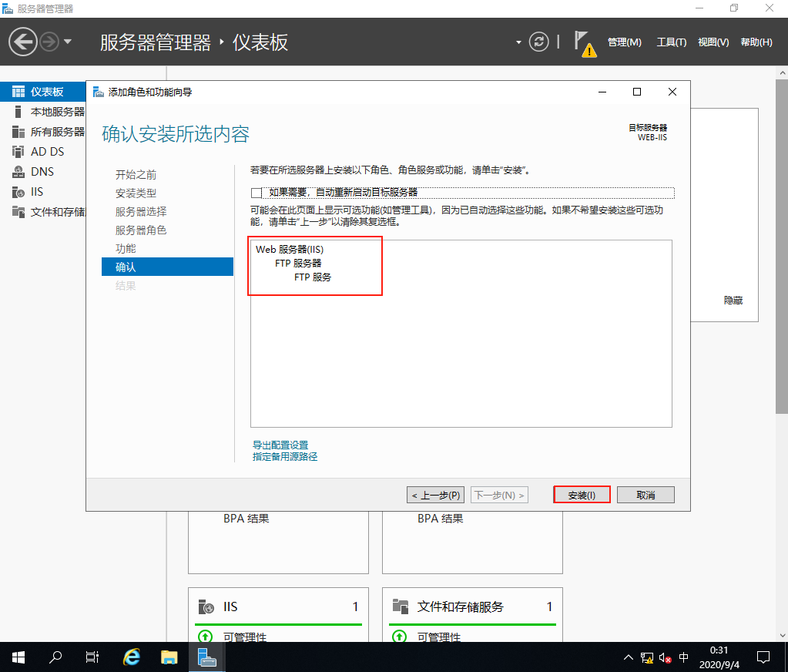This screenshot has height=672, width=788.
Task: Open the 工具(T) menu
Action: pos(672,42)
